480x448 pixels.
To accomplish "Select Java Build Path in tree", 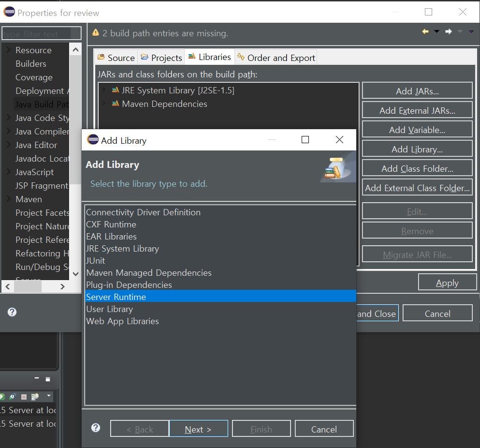I will point(42,104).
